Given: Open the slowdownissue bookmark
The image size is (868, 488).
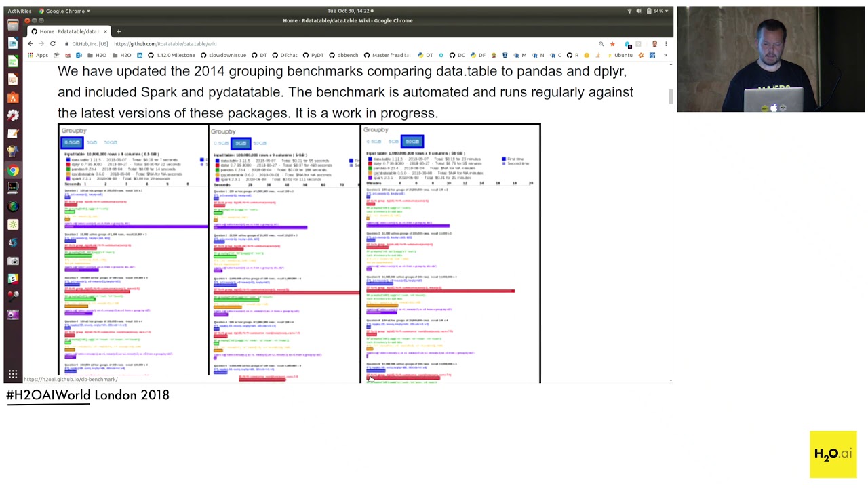Looking at the screenshot, I should (x=223, y=55).
